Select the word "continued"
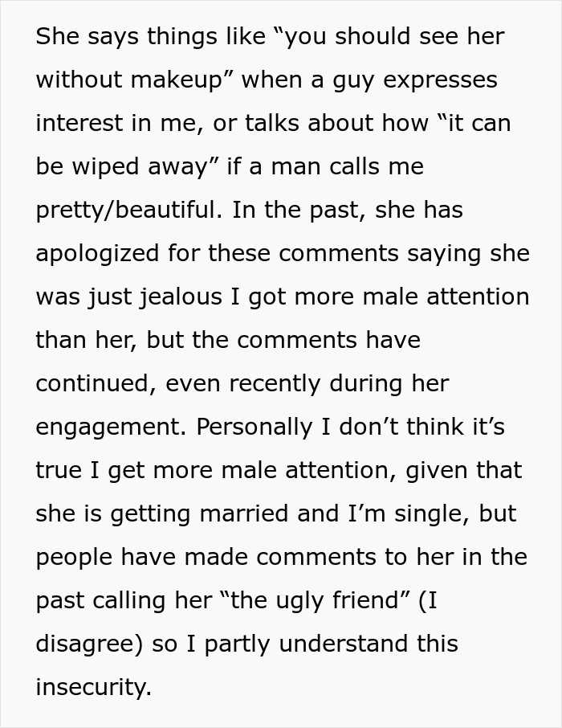The height and width of the screenshot is (728, 562). pyautogui.click(x=92, y=383)
